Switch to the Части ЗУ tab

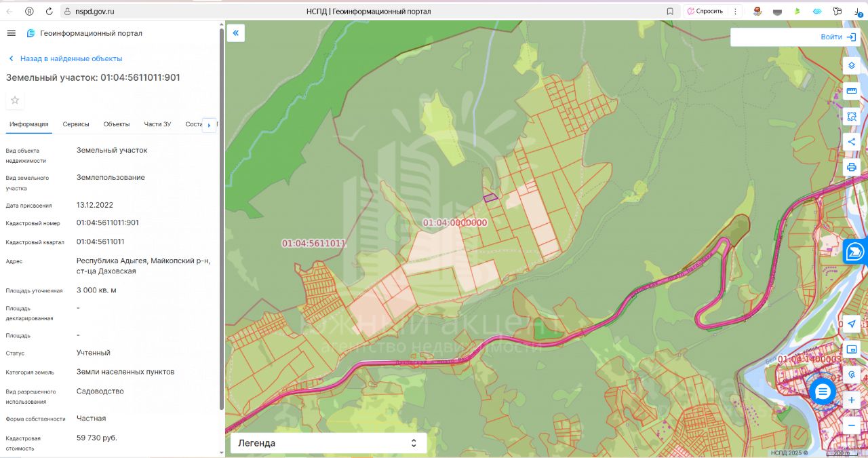pos(157,124)
